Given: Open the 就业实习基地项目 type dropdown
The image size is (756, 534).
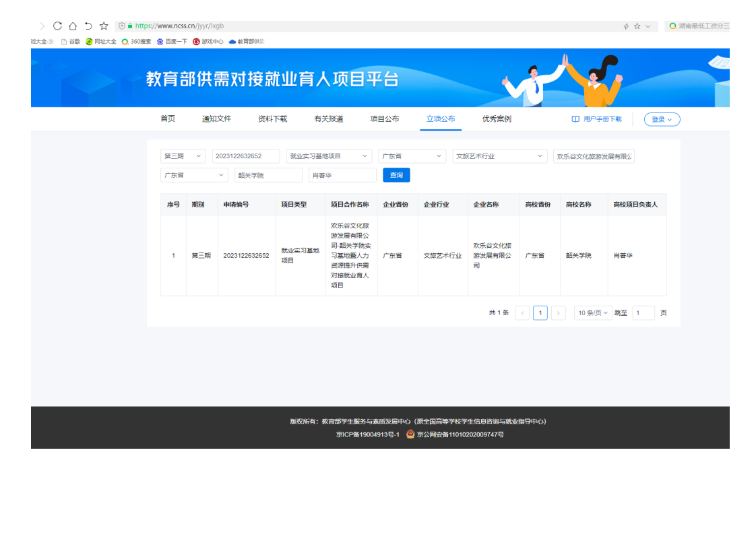Looking at the screenshot, I should (x=329, y=156).
